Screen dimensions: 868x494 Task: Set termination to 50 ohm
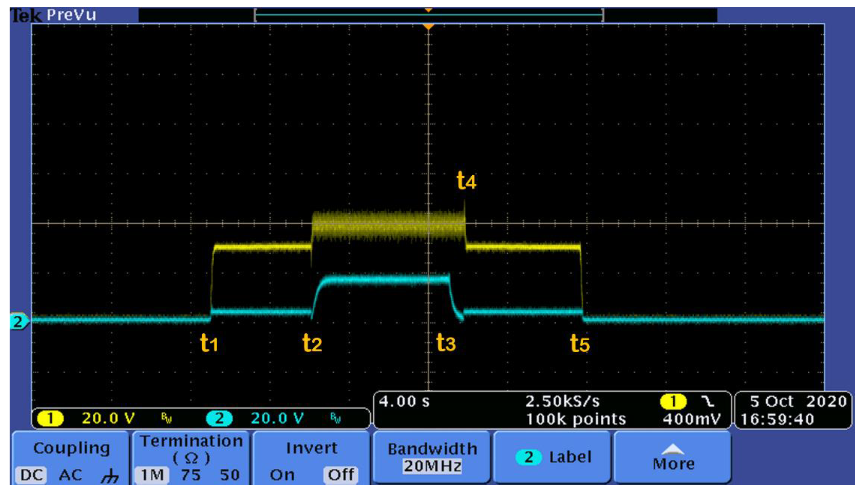(230, 475)
